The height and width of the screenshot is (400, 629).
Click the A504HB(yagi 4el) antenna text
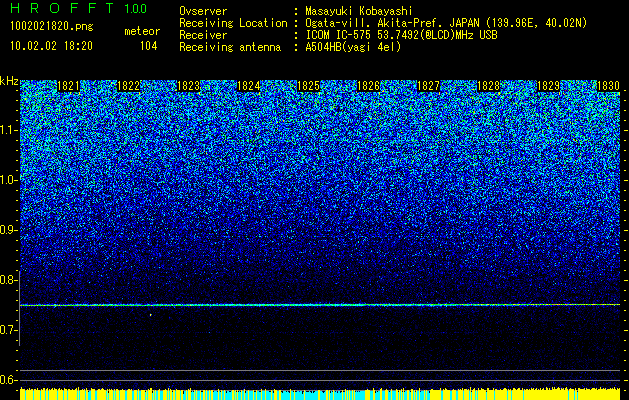353,47
